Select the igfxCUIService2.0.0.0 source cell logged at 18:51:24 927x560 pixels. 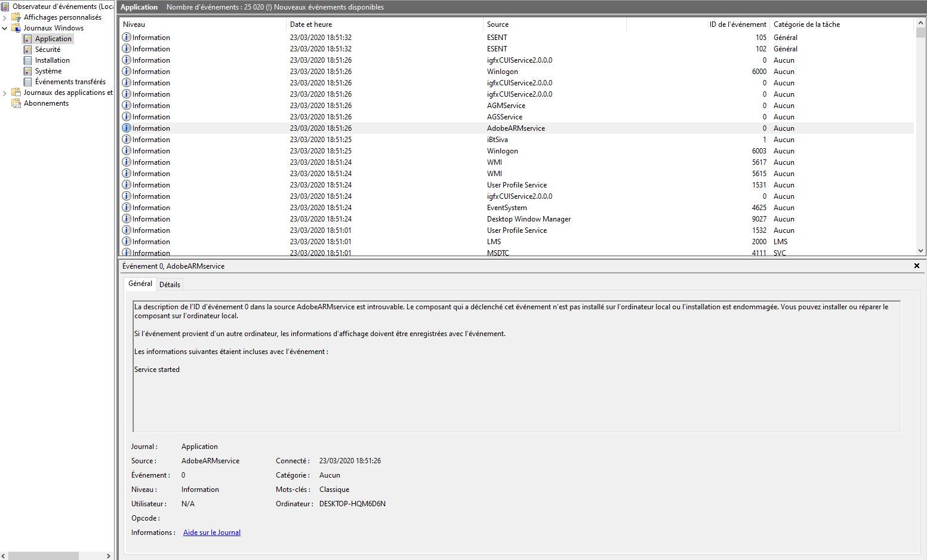(519, 196)
